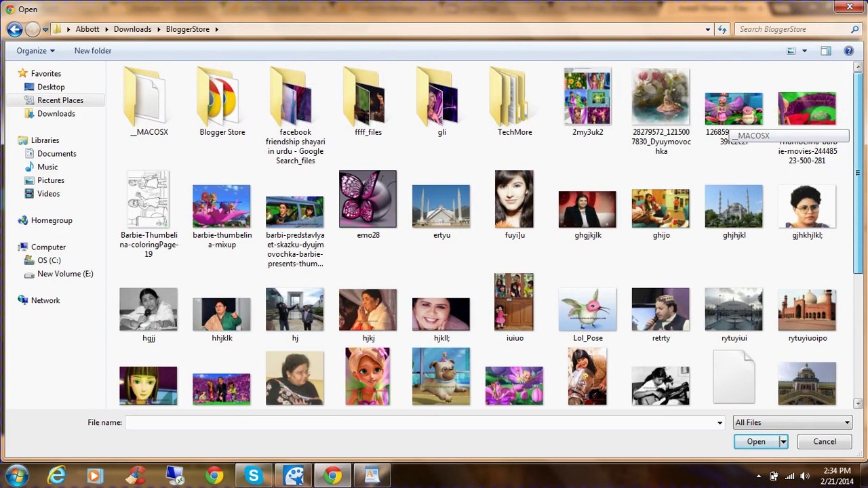Expand the Open button split arrow

pyautogui.click(x=783, y=442)
